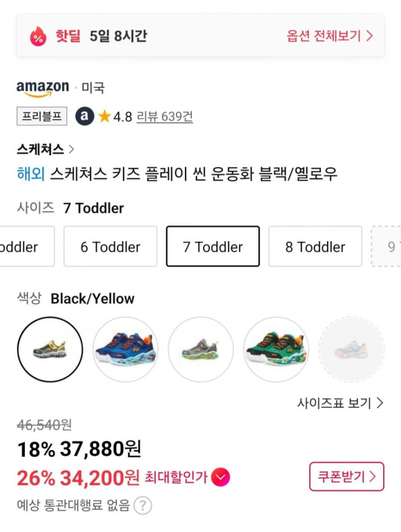This screenshot has height=532, width=401.
Task: Expand the red maximum discount arrow
Action: coord(220,477)
